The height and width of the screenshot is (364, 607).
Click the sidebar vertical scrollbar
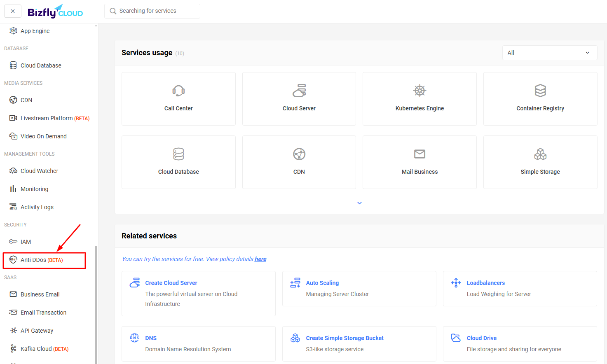click(x=96, y=304)
